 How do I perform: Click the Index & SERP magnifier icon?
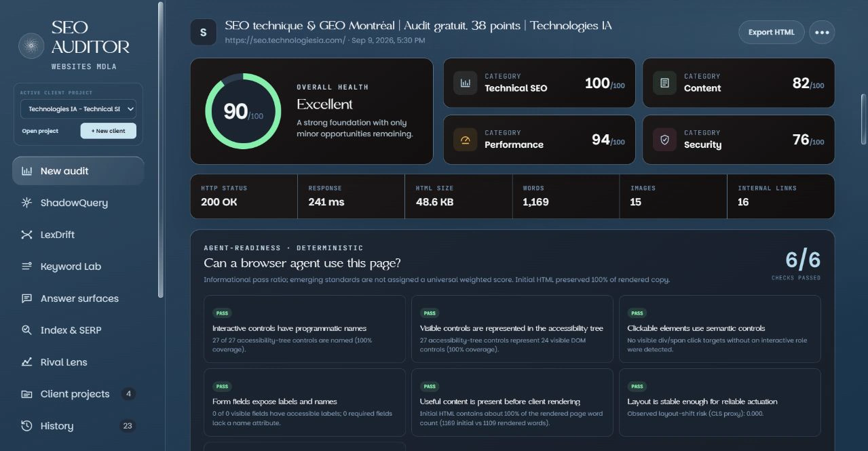tap(26, 330)
